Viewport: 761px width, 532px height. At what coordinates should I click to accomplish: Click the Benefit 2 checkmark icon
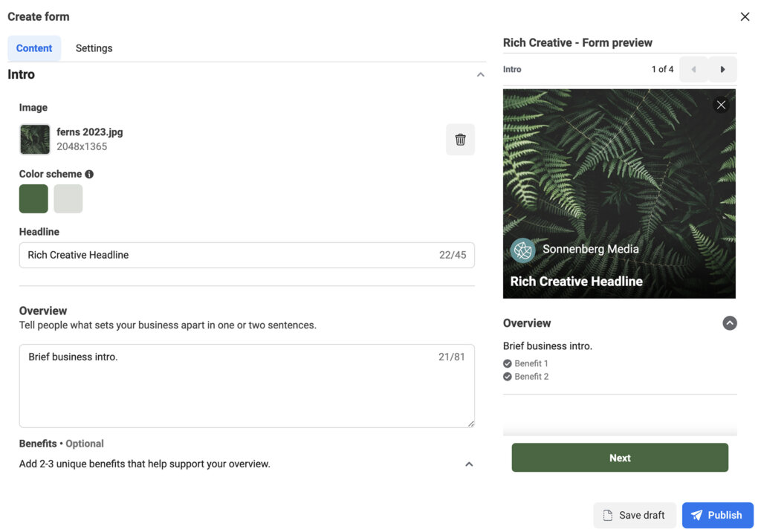(508, 377)
